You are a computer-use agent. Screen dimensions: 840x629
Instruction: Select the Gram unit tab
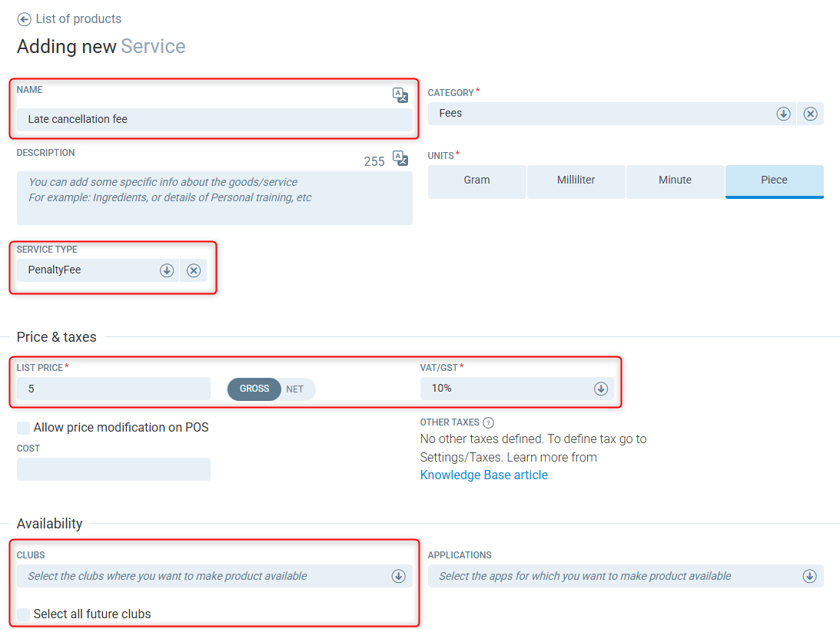click(x=476, y=180)
